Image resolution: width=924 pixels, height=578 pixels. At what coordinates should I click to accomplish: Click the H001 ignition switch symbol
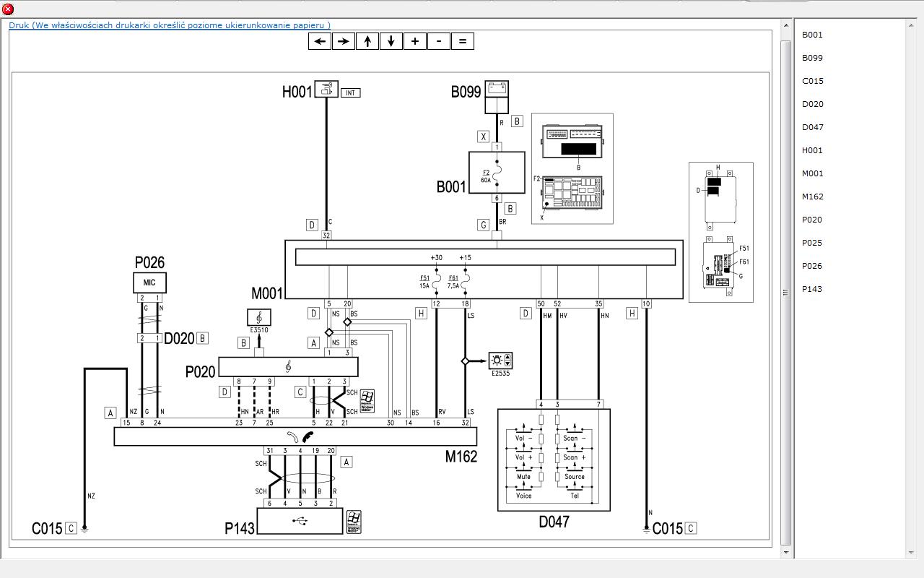click(x=326, y=90)
